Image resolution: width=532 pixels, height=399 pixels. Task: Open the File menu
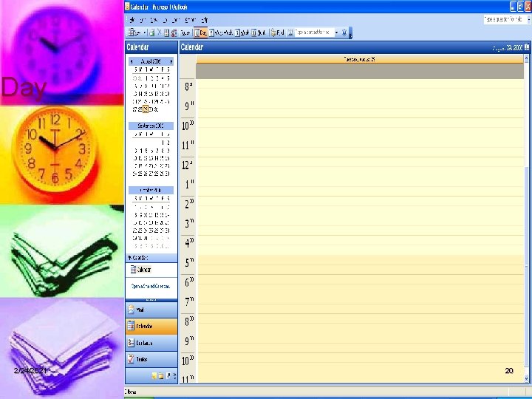(133, 20)
